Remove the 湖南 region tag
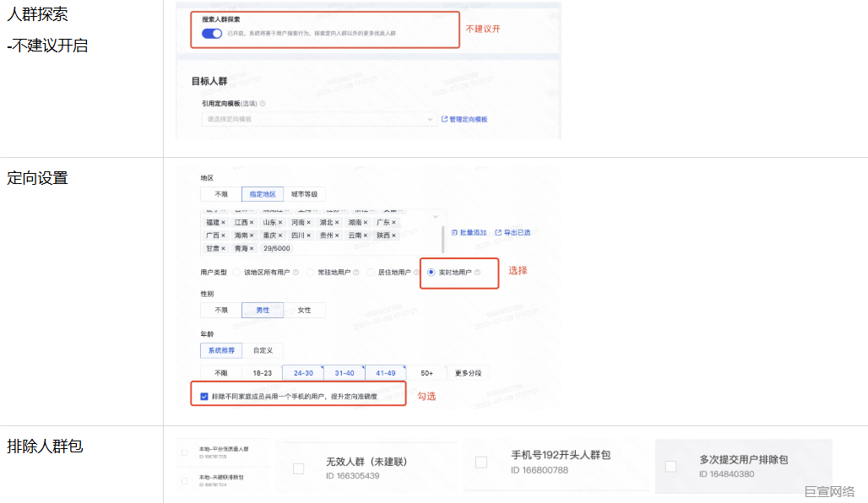Screen dimensions: 868x503 [x=366, y=223]
